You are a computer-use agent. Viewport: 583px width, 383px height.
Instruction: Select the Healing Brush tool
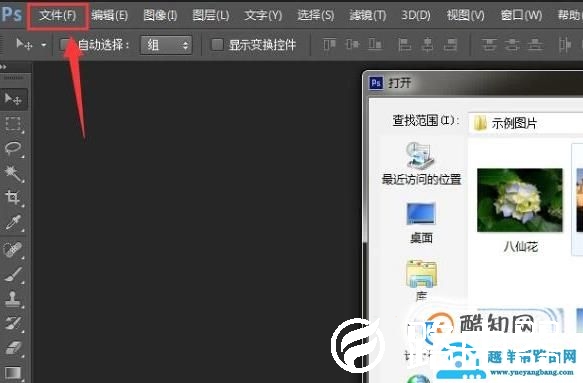tap(13, 250)
